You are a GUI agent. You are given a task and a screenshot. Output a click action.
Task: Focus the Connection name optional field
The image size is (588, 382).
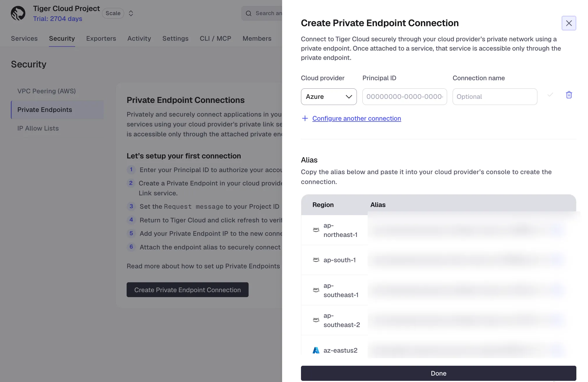tap(495, 97)
